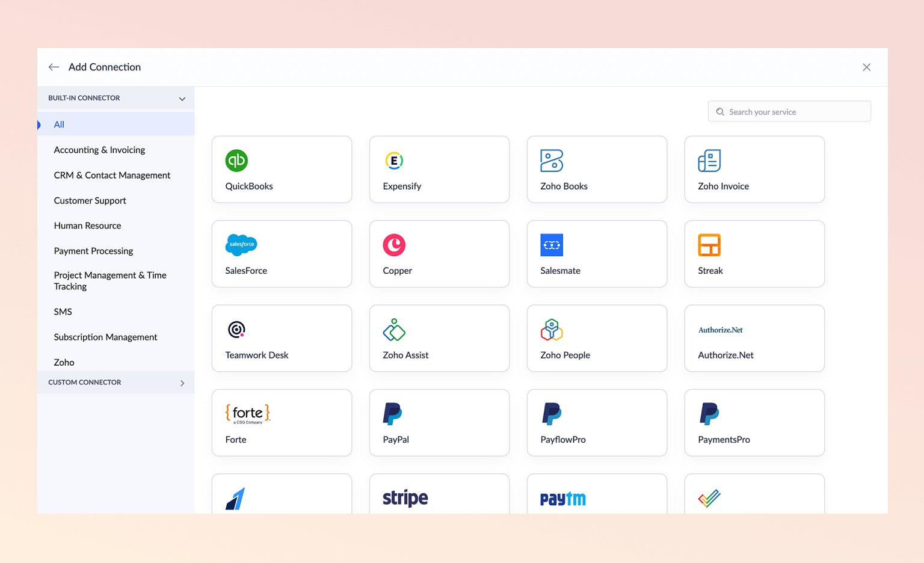Click the Zoho Books name label
Image resolution: width=924 pixels, height=563 pixels.
564,186
